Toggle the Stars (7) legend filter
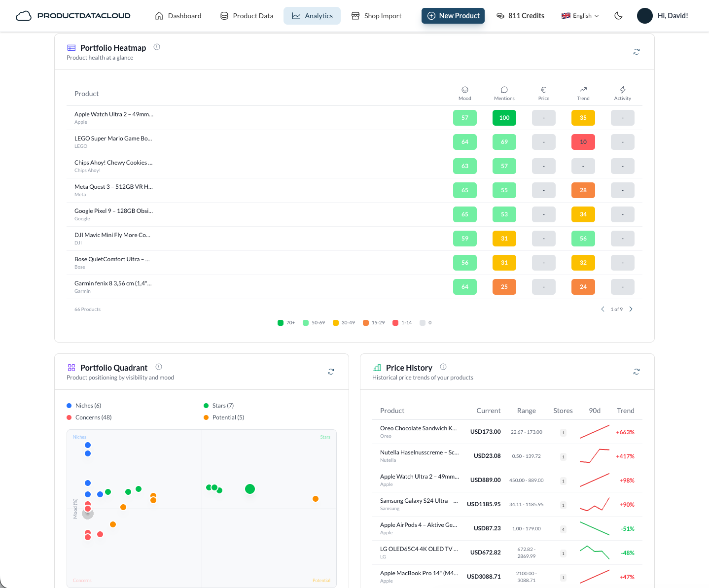This screenshot has height=588, width=709. coord(219,406)
